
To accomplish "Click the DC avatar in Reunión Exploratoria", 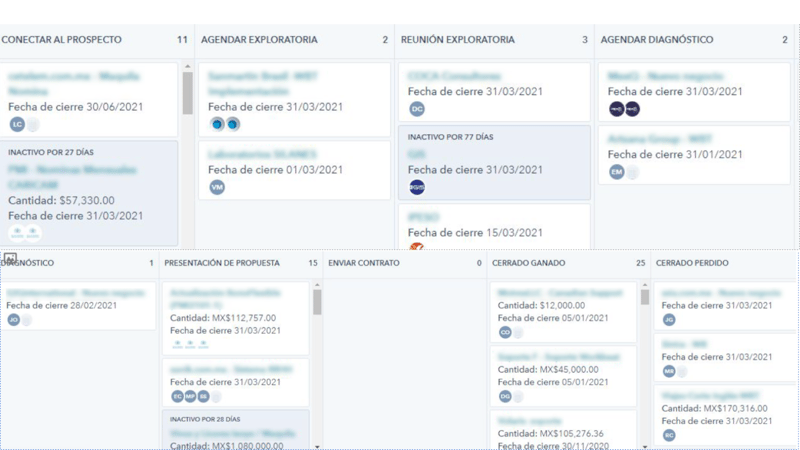I will click(x=417, y=109).
